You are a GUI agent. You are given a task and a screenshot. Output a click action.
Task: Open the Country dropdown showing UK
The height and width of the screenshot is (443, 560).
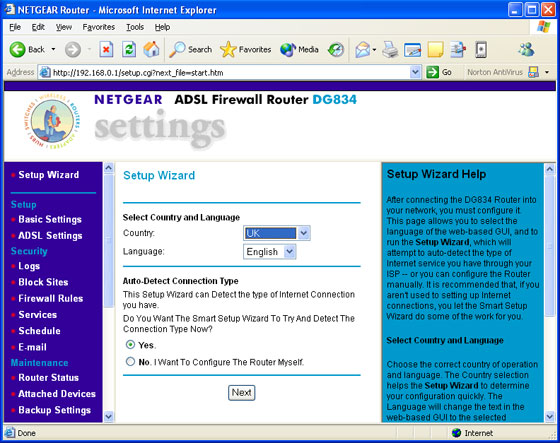[x=276, y=233]
